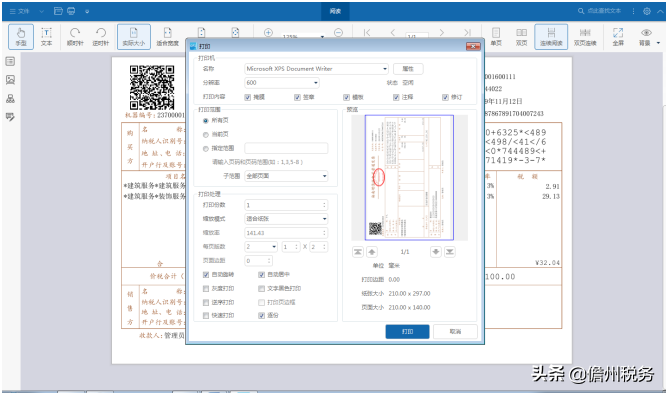Image resolution: width=666 pixels, height=394 pixels.
Task: Choose fit width view (适合宽度)
Action: 168,37
